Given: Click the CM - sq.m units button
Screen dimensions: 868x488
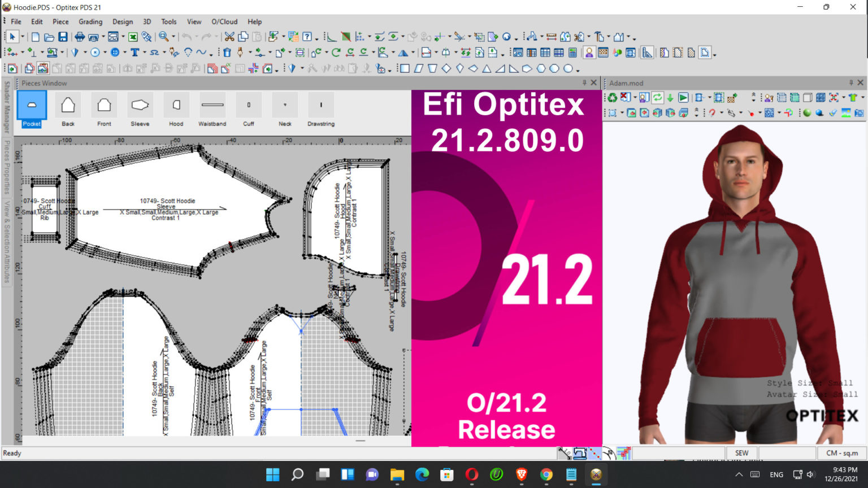Looking at the screenshot, I should pos(841,452).
